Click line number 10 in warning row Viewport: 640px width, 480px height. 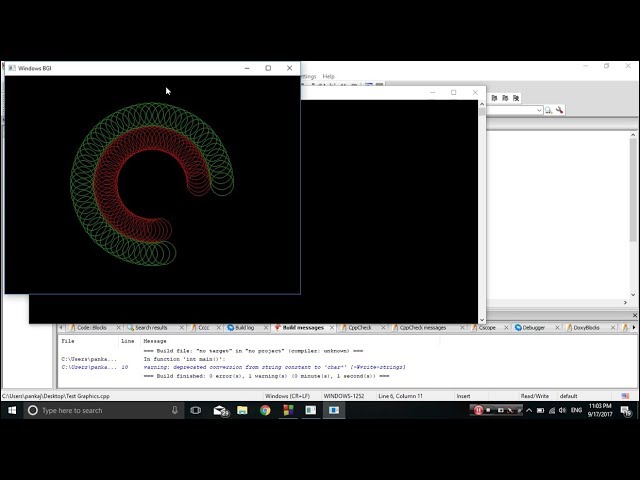pyautogui.click(x=124, y=367)
